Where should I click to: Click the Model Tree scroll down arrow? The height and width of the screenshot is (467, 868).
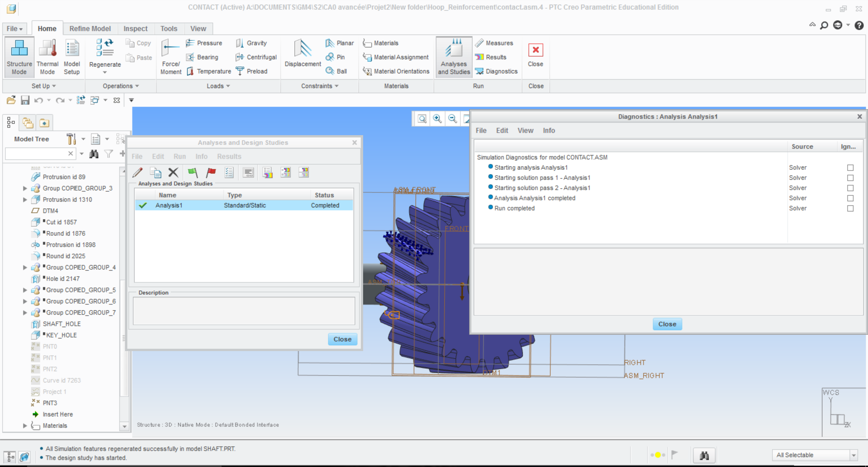124,427
